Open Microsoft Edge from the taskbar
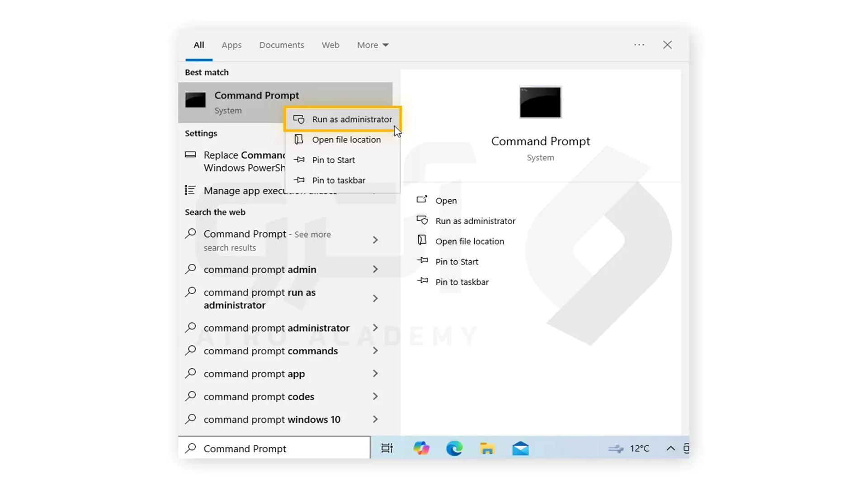The image size is (868, 488). click(x=454, y=448)
